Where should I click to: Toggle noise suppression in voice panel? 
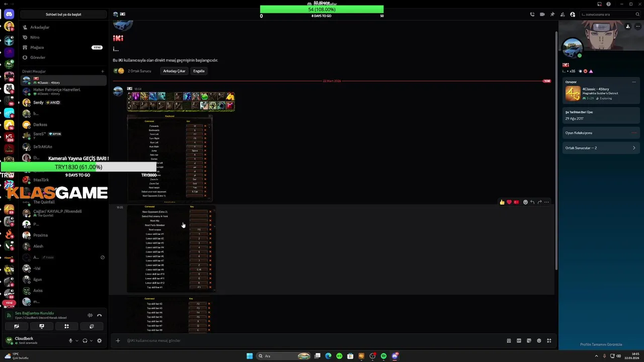click(x=90, y=315)
